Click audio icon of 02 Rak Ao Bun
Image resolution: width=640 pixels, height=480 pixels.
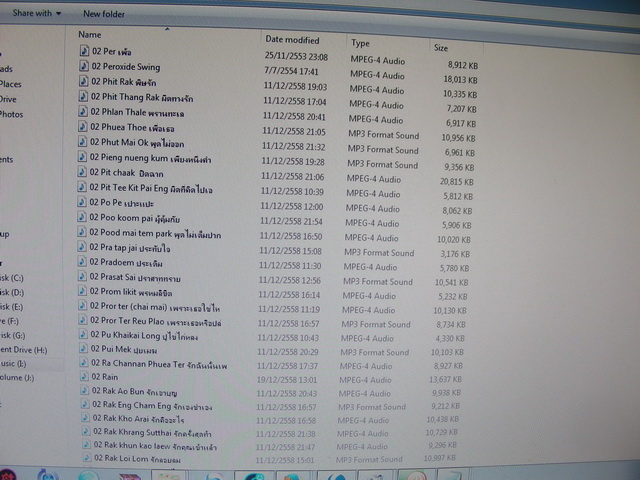pyautogui.click(x=84, y=390)
